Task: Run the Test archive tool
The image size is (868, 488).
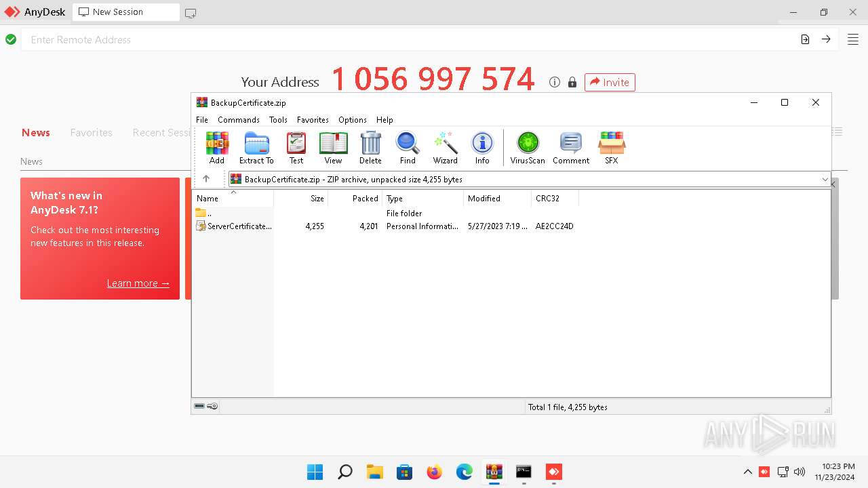Action: [296, 148]
